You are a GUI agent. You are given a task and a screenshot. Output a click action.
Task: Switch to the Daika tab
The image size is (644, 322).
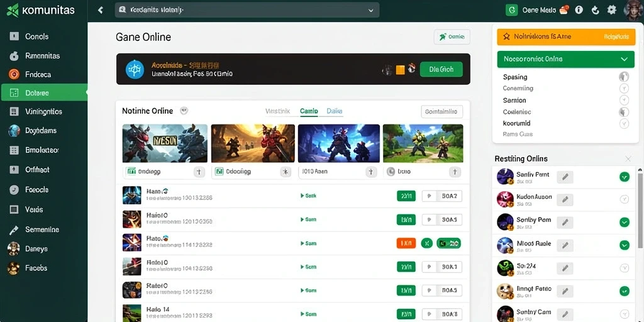pos(335,111)
